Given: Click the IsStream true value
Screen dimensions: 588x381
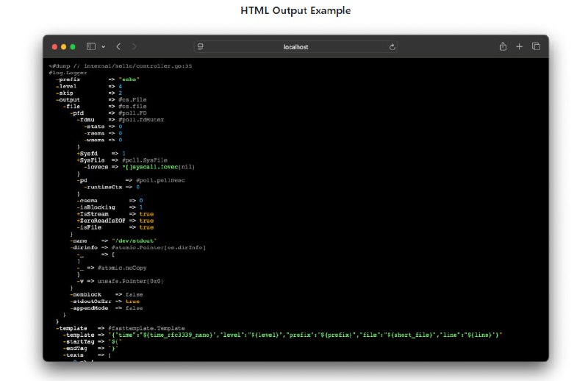Looking at the screenshot, I should (x=146, y=214).
